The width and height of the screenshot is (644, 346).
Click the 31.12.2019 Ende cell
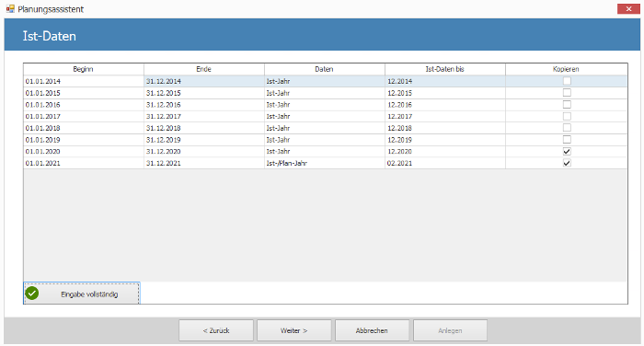coord(203,140)
